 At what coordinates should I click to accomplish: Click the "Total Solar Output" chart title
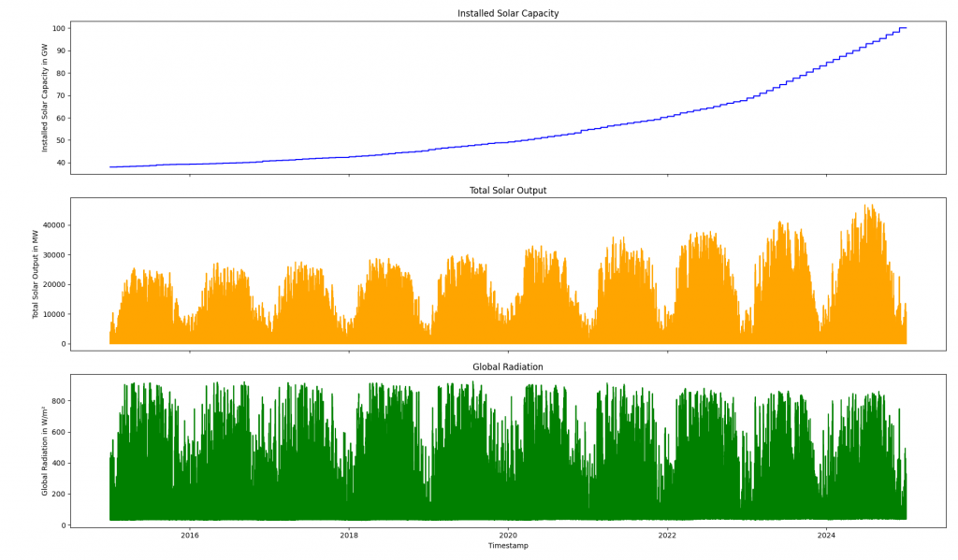coord(508,191)
